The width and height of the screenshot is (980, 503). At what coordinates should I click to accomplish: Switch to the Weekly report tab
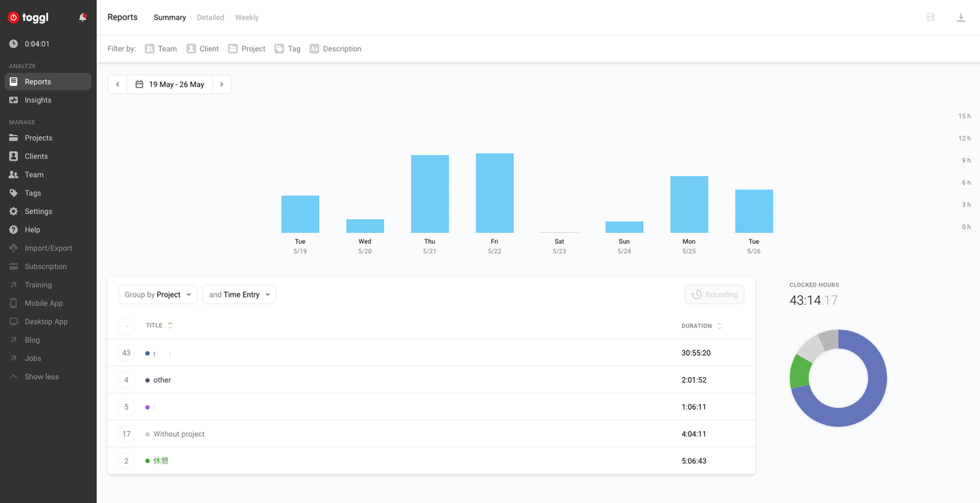coord(246,18)
